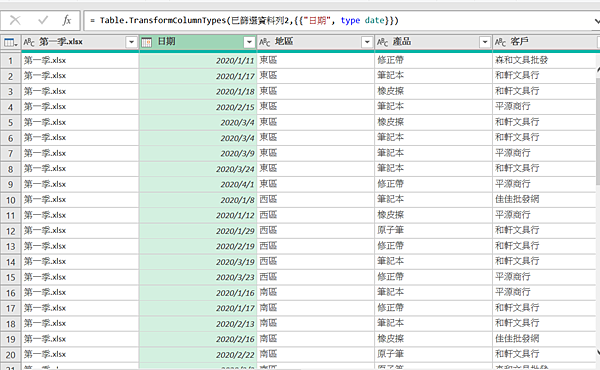Click the ABC type icon of 地區 column
The image size is (600, 370).
[x=264, y=42]
